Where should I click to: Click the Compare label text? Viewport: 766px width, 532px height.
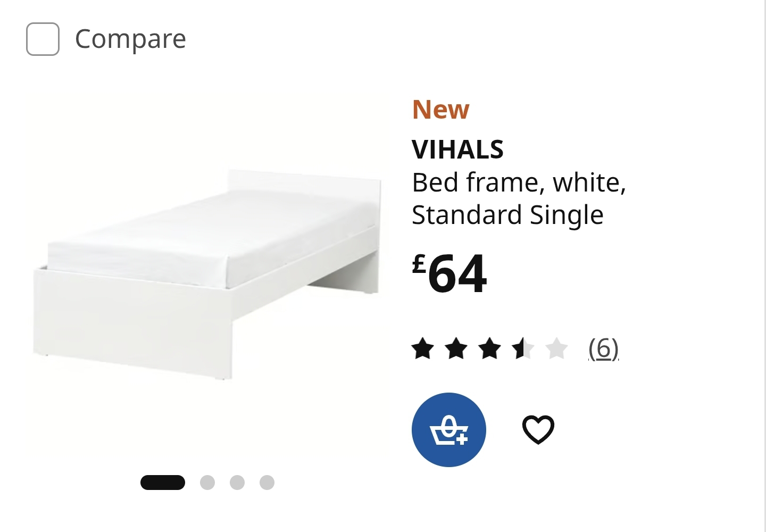click(x=130, y=39)
